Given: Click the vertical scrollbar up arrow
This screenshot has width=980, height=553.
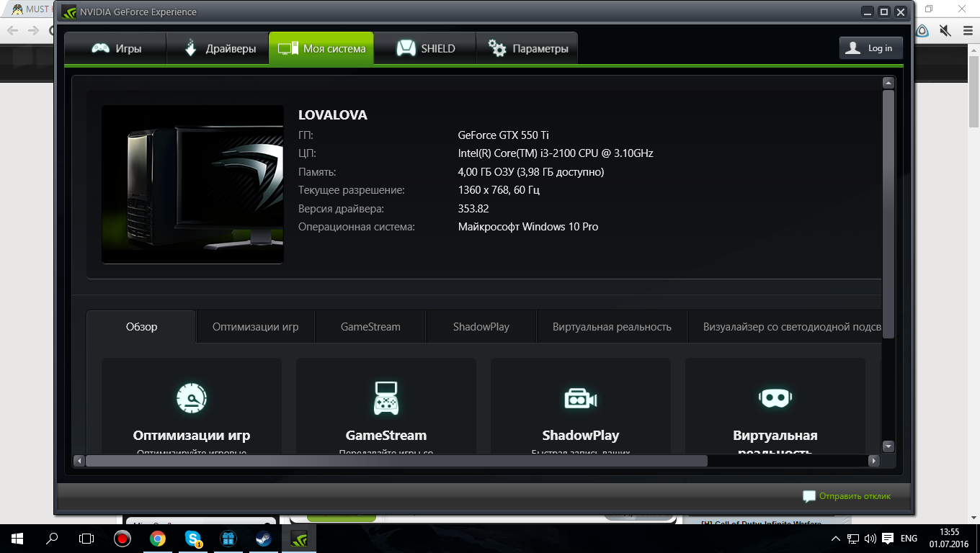Looking at the screenshot, I should [x=888, y=83].
